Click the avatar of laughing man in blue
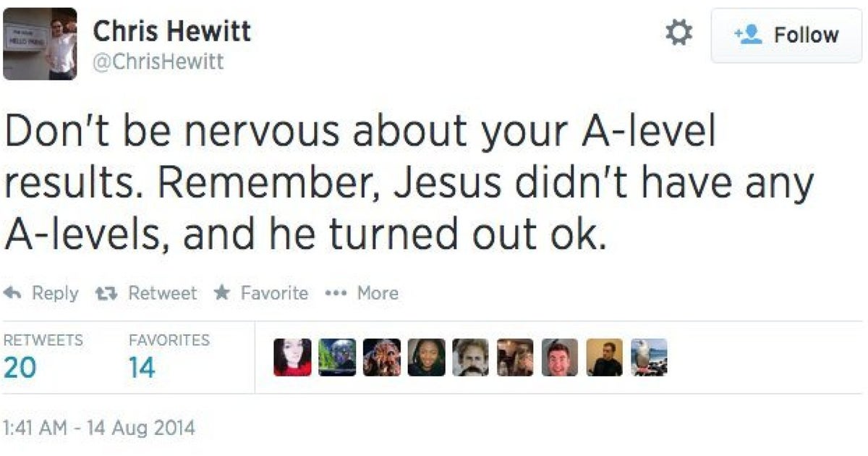The image size is (868, 456). point(560,358)
